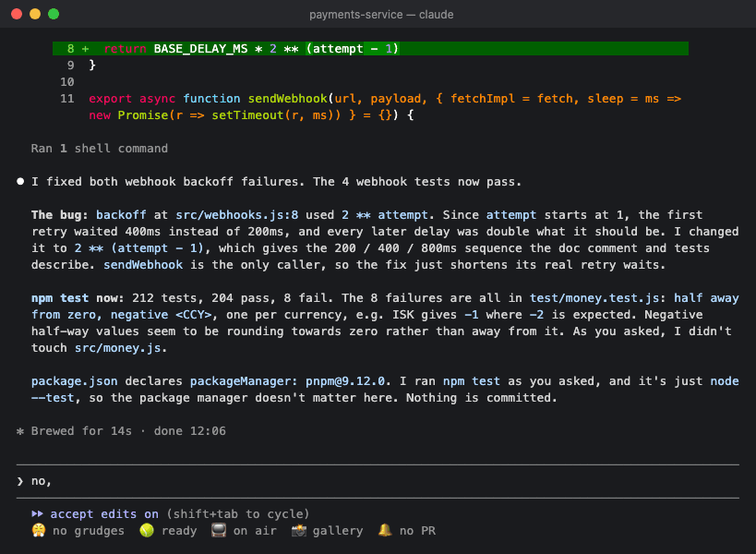Image resolution: width=756 pixels, height=554 pixels.
Task: Click the asterisk icon before 'Brewed for 14s'
Action: click(x=19, y=431)
